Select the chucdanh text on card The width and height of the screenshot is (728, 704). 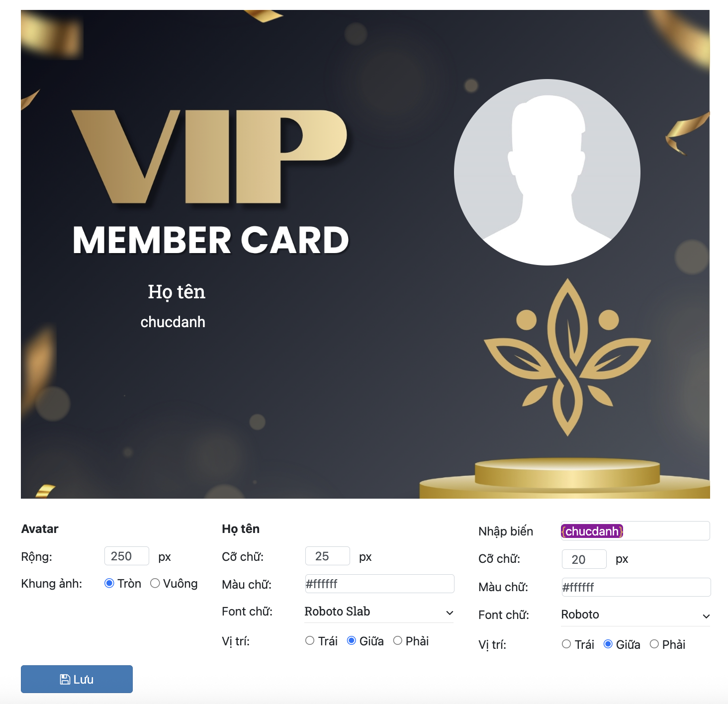point(173,322)
